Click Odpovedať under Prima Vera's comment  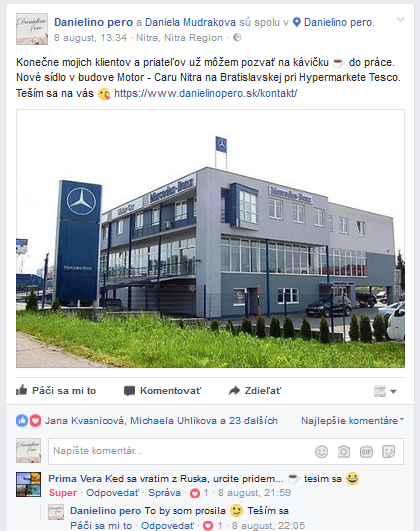point(112,493)
